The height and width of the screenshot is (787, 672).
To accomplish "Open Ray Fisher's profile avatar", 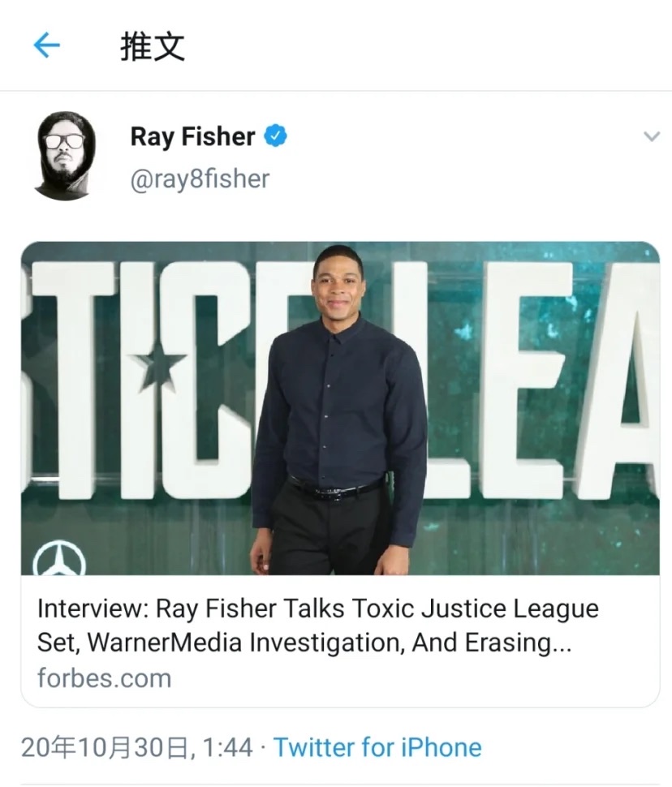I will pyautogui.click(x=65, y=156).
